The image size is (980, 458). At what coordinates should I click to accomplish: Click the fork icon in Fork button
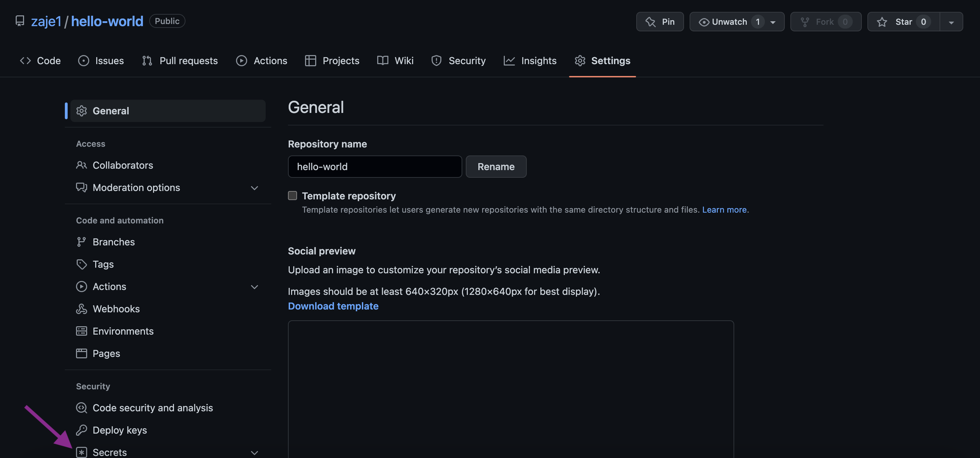coord(805,22)
